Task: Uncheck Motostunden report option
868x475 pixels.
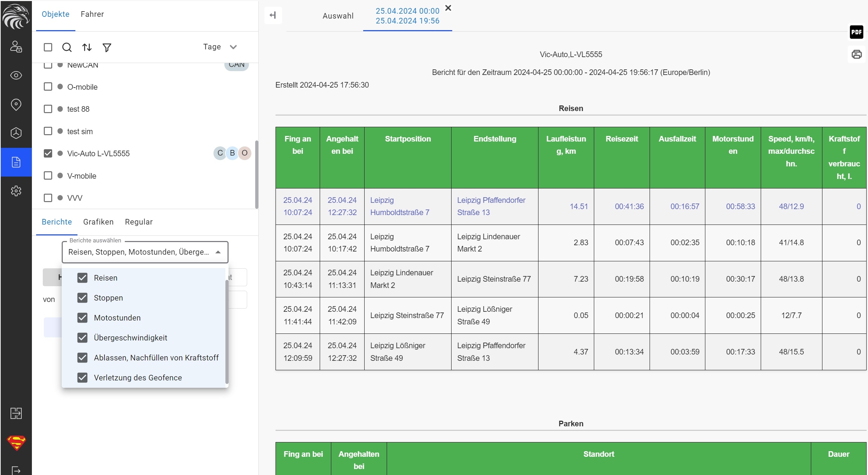Action: click(x=82, y=318)
